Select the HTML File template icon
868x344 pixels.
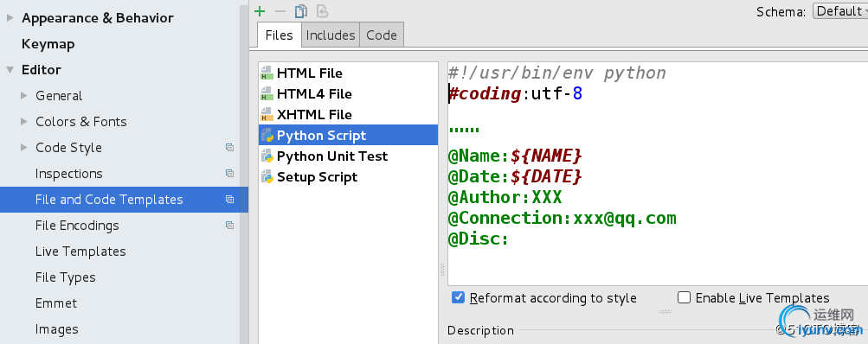pos(267,73)
